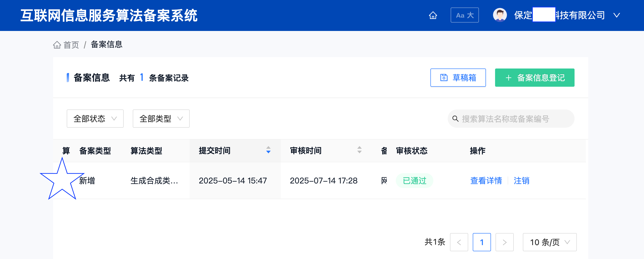Sort by 提交时间 column arrows

(x=268, y=150)
